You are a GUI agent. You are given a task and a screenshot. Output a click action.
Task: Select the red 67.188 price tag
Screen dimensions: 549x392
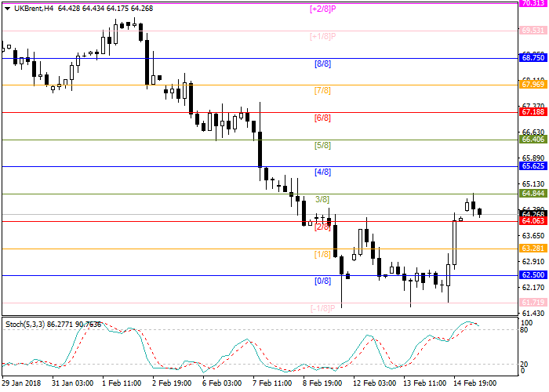pos(533,112)
